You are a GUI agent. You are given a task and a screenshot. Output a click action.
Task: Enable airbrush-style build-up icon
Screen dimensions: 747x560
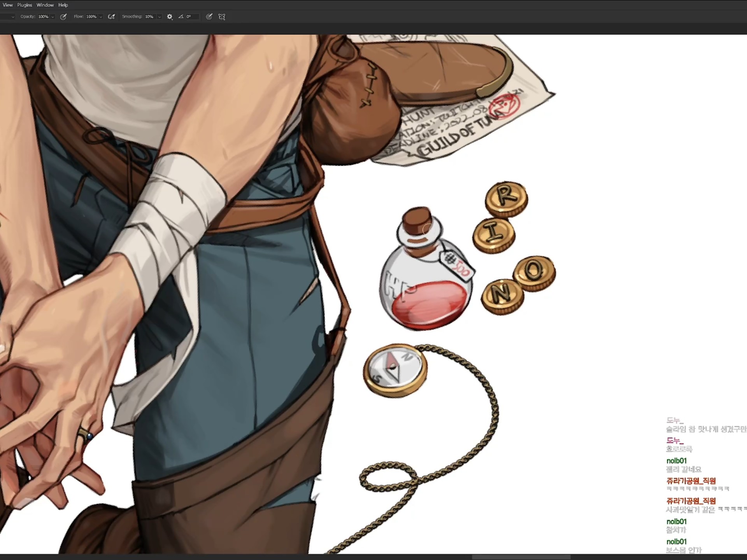tap(111, 17)
